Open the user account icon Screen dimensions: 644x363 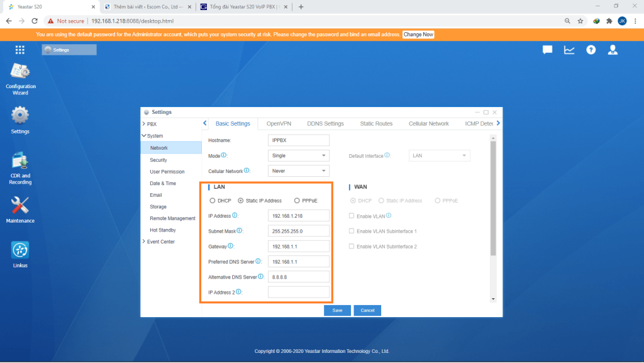[613, 50]
